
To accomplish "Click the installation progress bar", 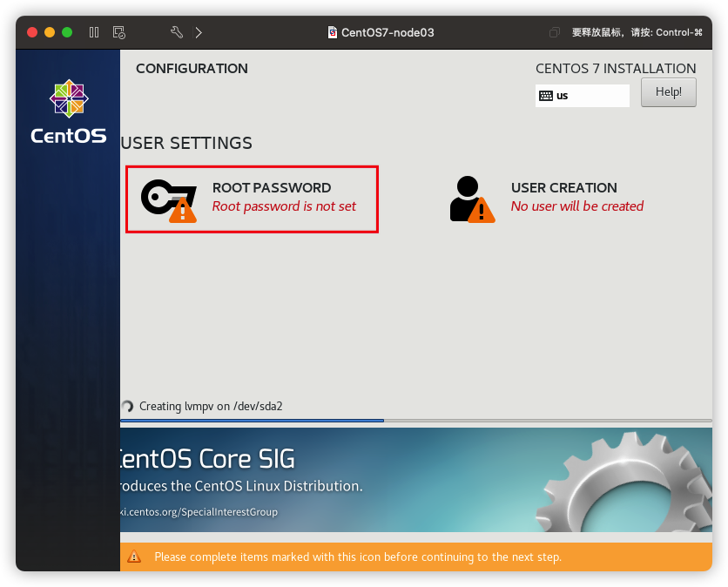I will coord(416,421).
